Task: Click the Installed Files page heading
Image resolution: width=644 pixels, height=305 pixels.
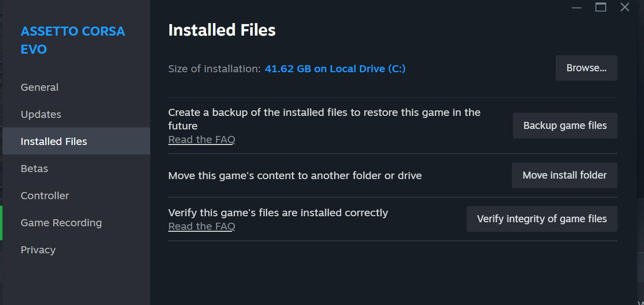Action: (x=222, y=30)
